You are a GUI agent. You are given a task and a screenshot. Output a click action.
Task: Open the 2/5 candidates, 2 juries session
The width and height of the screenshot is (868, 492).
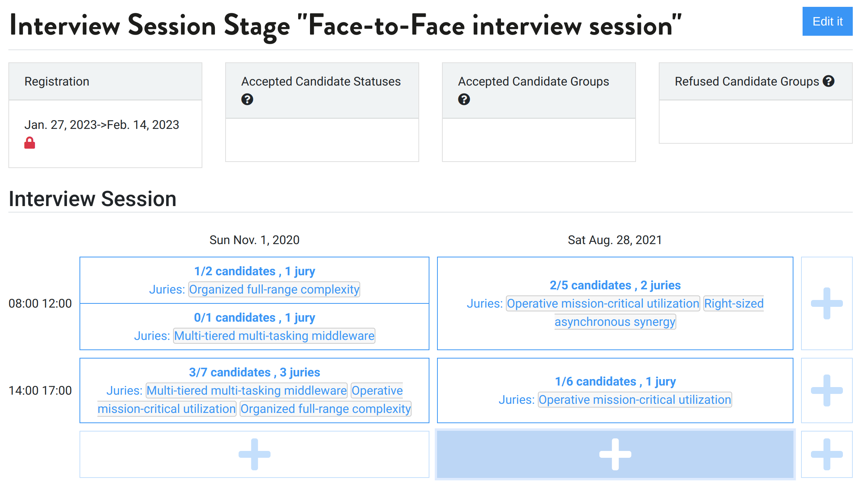click(615, 286)
